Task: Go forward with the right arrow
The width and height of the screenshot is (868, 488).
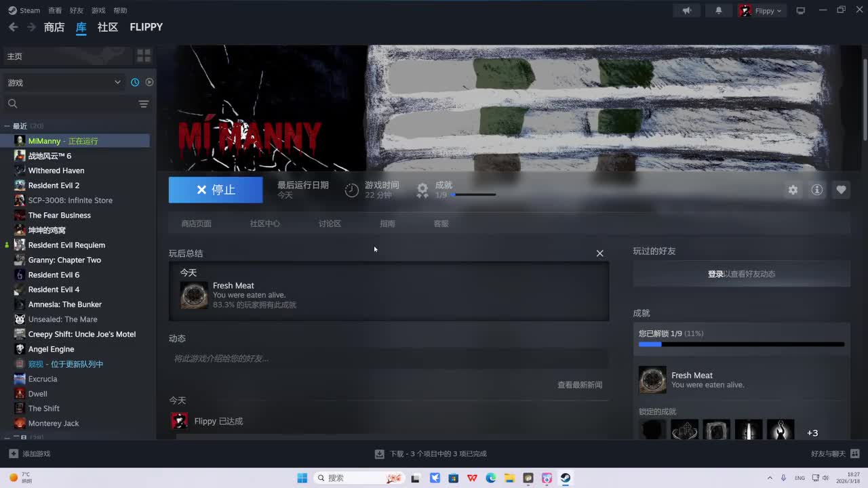Action: coord(31,27)
